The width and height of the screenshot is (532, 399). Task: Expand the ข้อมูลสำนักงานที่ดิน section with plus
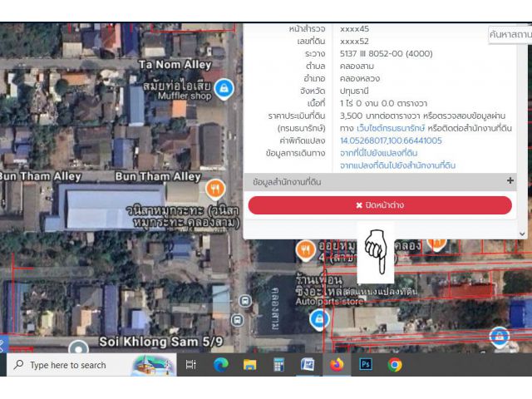pyautogui.click(x=510, y=180)
